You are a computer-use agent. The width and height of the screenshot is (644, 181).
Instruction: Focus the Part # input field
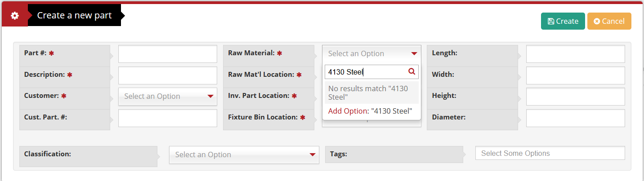[168, 54]
